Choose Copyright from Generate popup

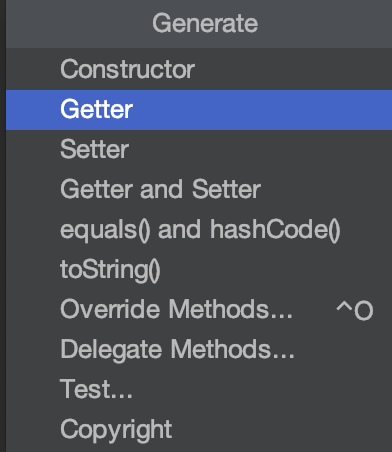pos(199,430)
